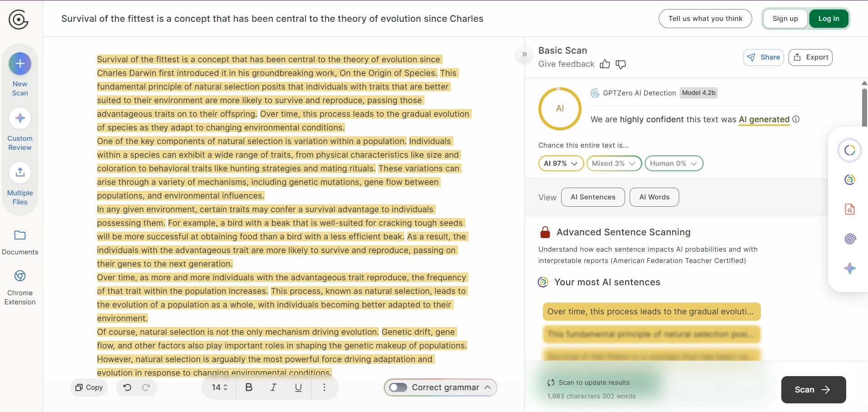Screen dimensions: 868x412
Task: Click the AI generated underlined link
Action: [764, 119]
